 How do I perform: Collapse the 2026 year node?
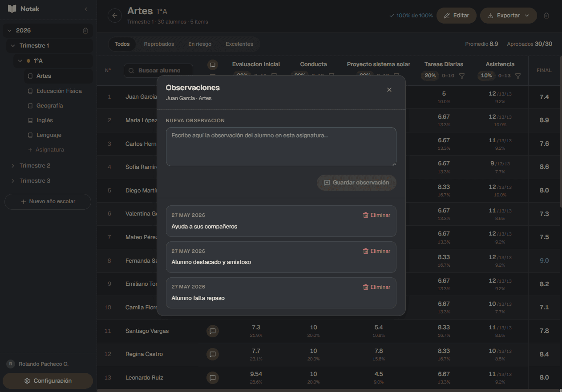click(x=9, y=31)
